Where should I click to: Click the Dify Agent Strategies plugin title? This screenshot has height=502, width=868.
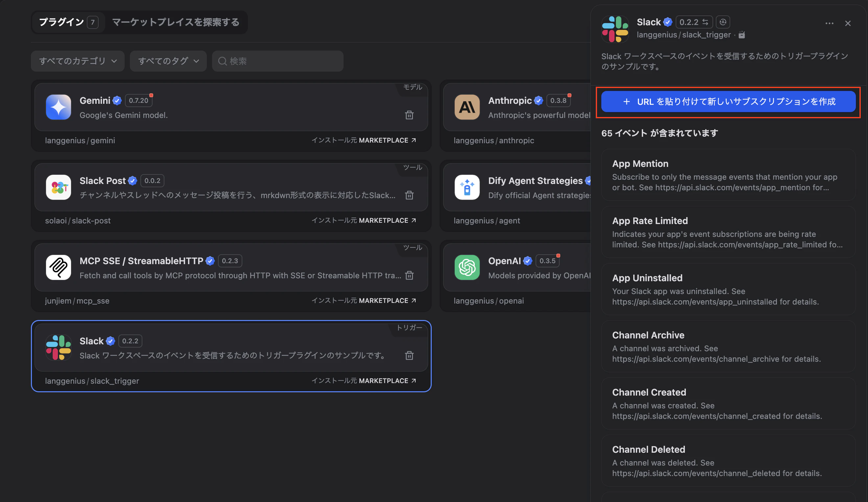tap(536, 181)
